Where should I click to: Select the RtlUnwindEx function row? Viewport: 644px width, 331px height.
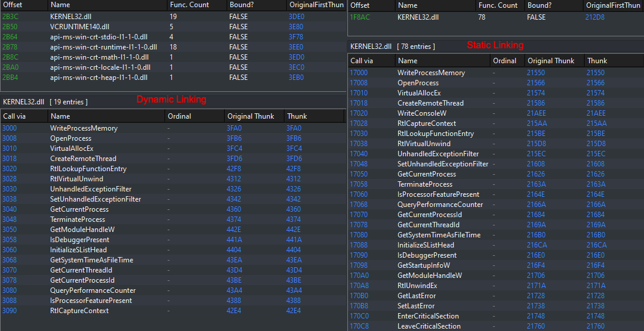496,286
